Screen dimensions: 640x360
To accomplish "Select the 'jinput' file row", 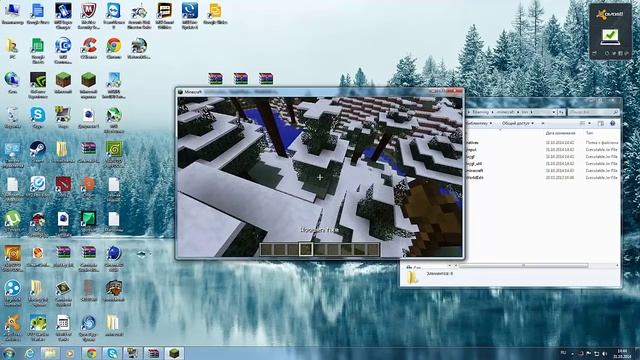I will pos(542,150).
